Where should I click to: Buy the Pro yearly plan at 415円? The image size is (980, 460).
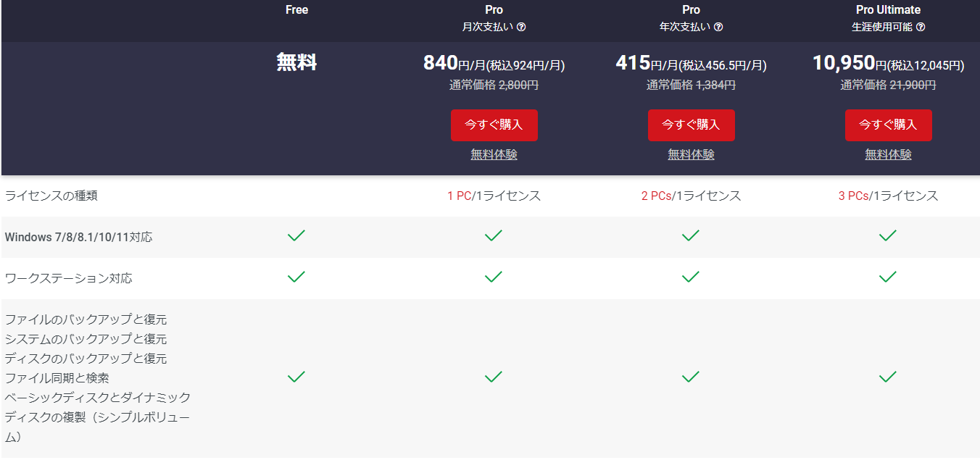692,125
